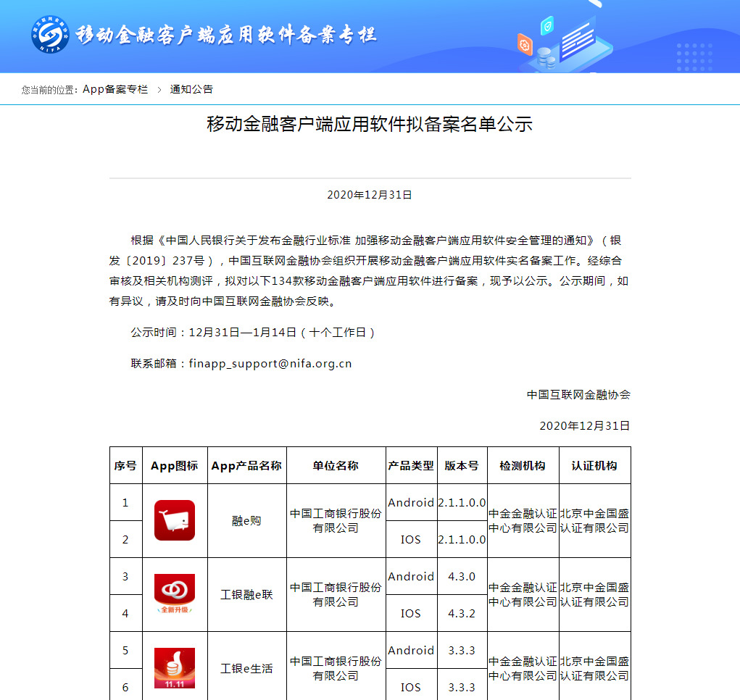740x700 pixels.
Task: Click version 4.3.2 cell
Action: (x=462, y=613)
